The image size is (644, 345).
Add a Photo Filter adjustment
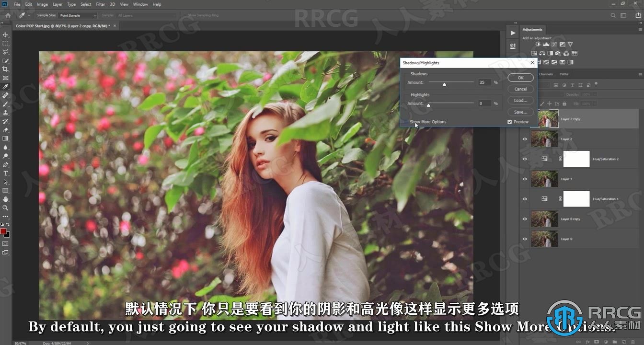pyautogui.click(x=558, y=53)
